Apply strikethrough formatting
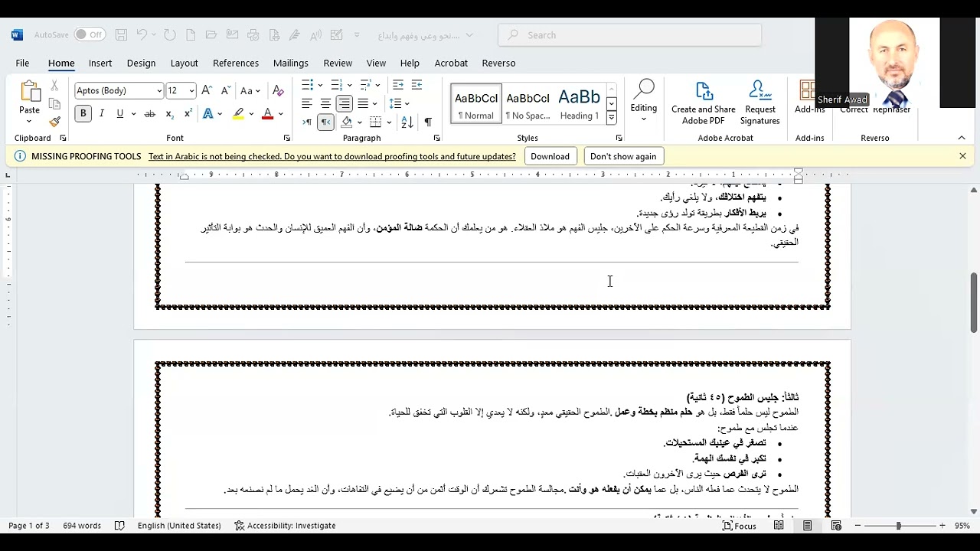 pyautogui.click(x=149, y=114)
